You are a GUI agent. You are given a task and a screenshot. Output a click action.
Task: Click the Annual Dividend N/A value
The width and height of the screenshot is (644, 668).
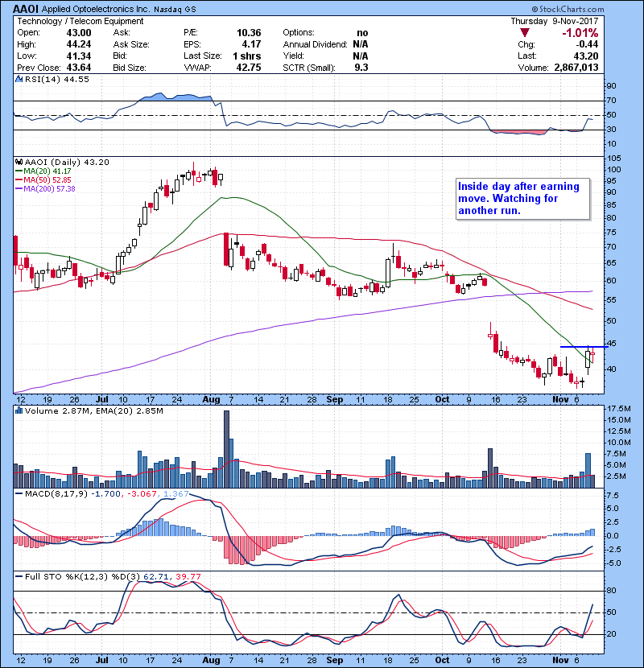point(361,44)
